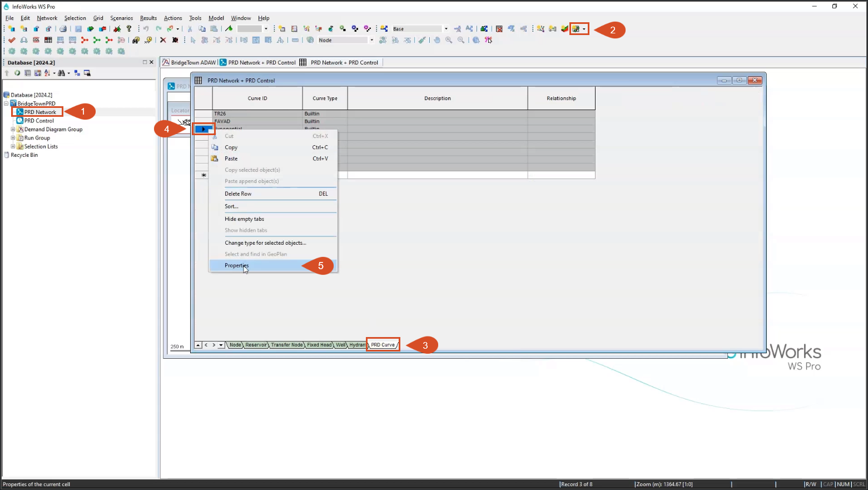Open the new grid windows icon
Image resolution: width=868 pixels, height=490 pixels.
[x=576, y=29]
